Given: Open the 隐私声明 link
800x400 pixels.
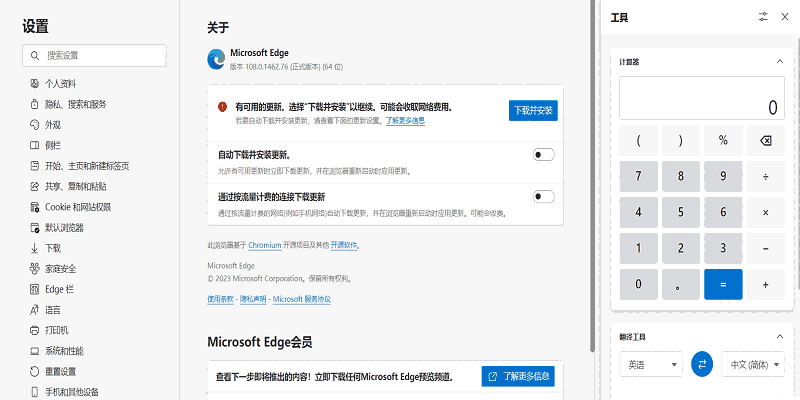Looking at the screenshot, I should coord(253,299).
